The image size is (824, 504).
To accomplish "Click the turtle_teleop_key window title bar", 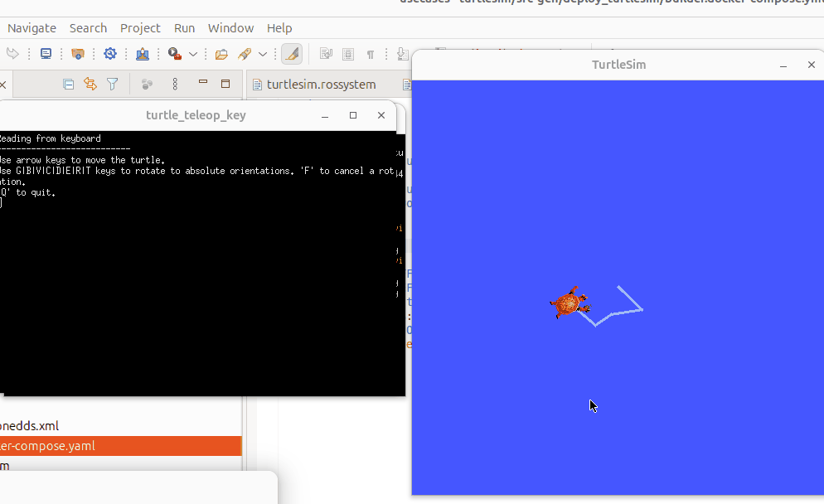I will (x=196, y=115).
